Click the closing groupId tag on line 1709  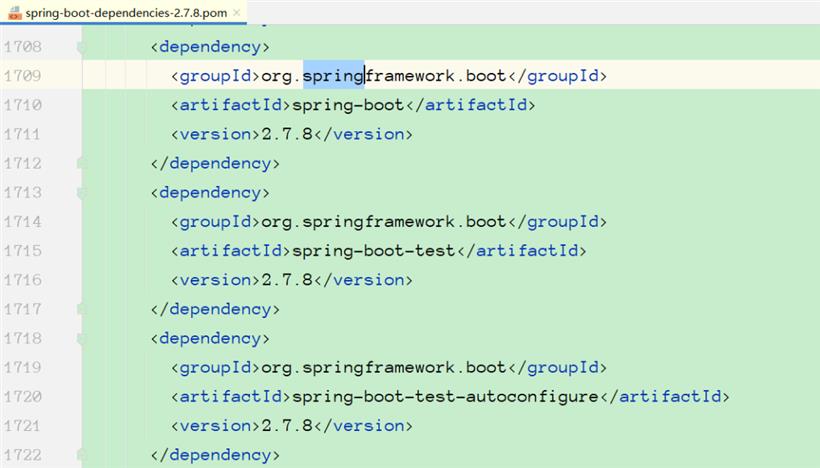[557, 76]
